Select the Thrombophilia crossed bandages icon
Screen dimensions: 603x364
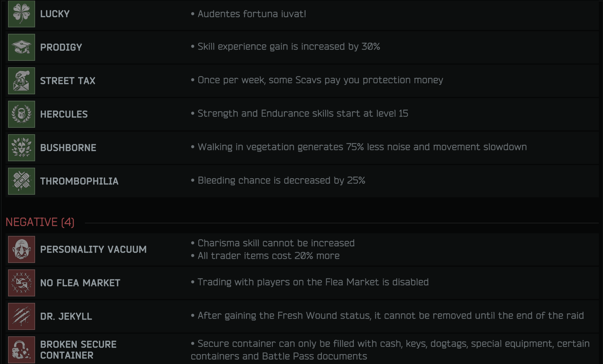[22, 181]
